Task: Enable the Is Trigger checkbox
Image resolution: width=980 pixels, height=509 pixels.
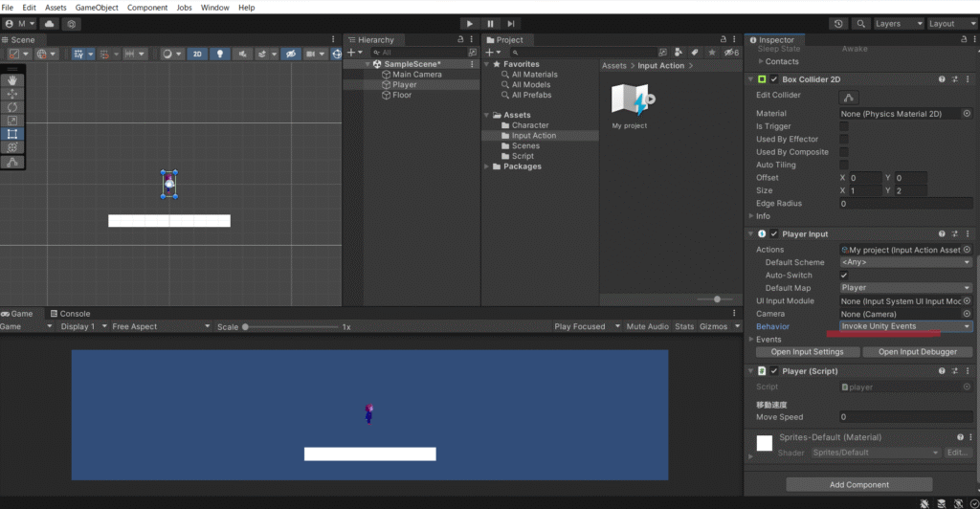Action: click(844, 126)
